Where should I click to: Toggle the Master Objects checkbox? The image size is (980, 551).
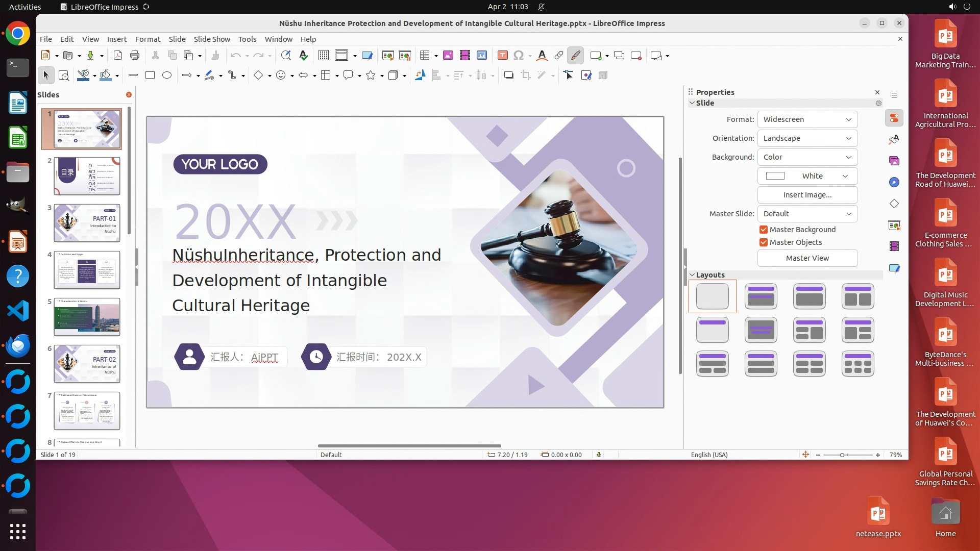[x=764, y=242]
